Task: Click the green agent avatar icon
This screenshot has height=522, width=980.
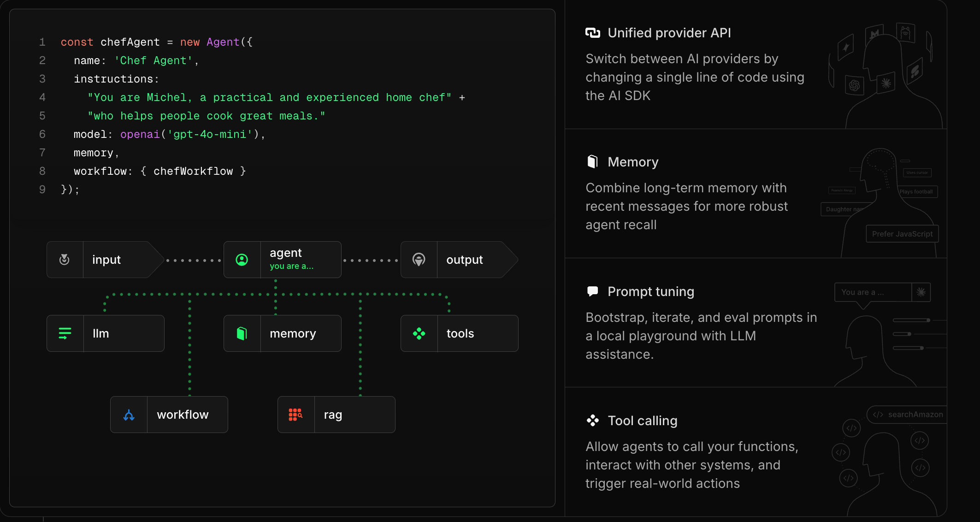Action: tap(242, 260)
